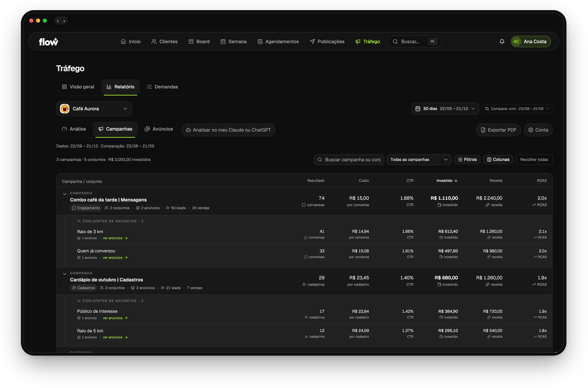
Task: Click the Exportar PDF button
Action: [498, 130]
